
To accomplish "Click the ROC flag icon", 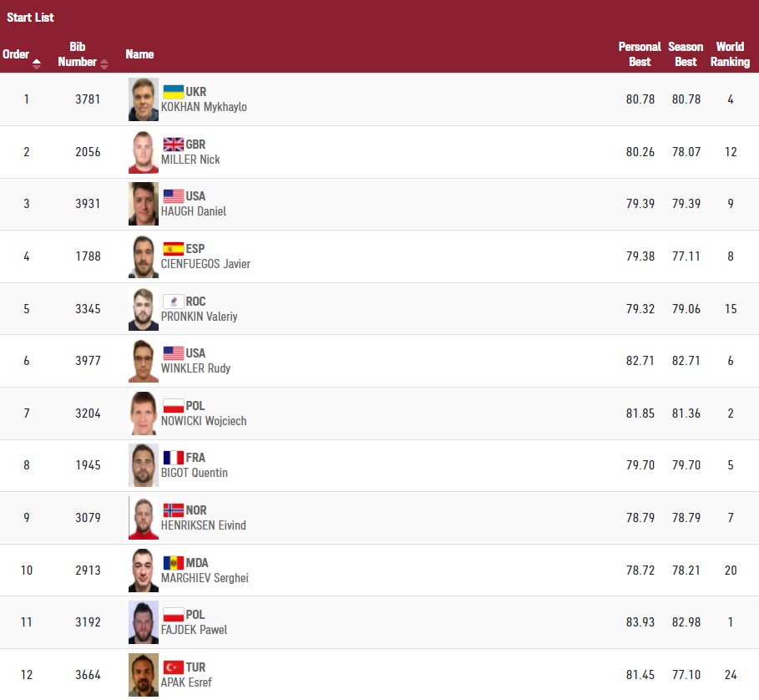I will (x=173, y=302).
